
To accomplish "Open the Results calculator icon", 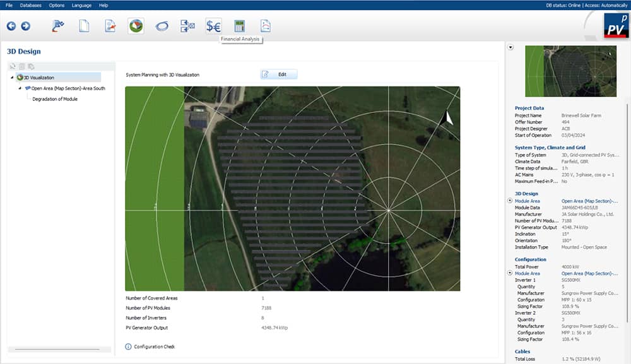I will 239,26.
